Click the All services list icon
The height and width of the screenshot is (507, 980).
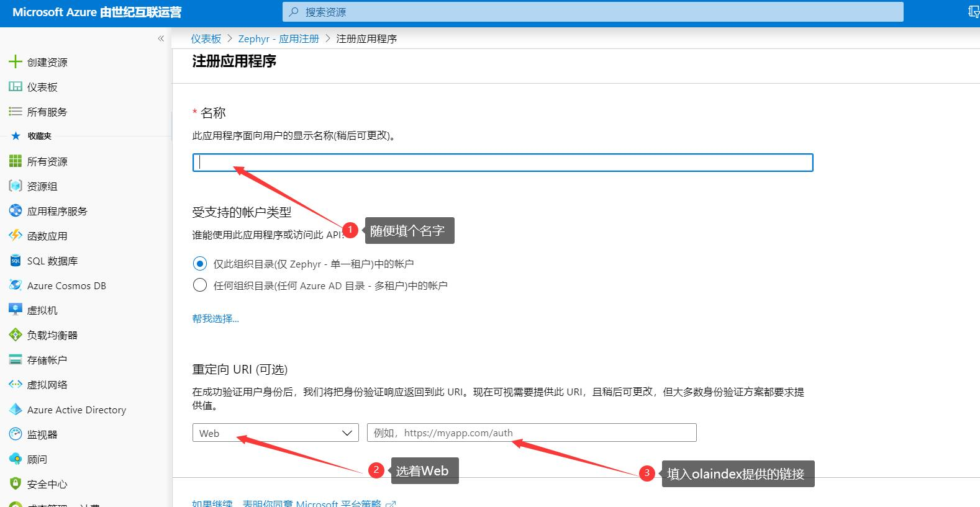pos(15,112)
